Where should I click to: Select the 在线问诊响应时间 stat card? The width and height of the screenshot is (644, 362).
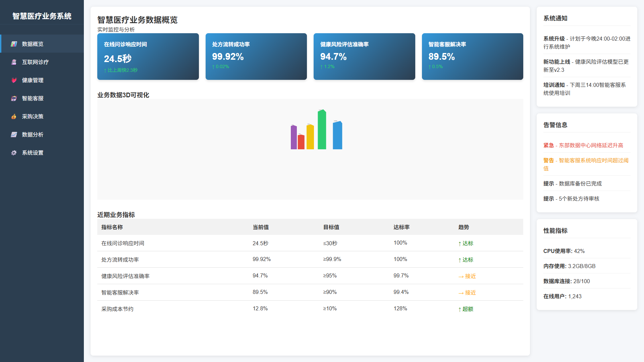148,56
